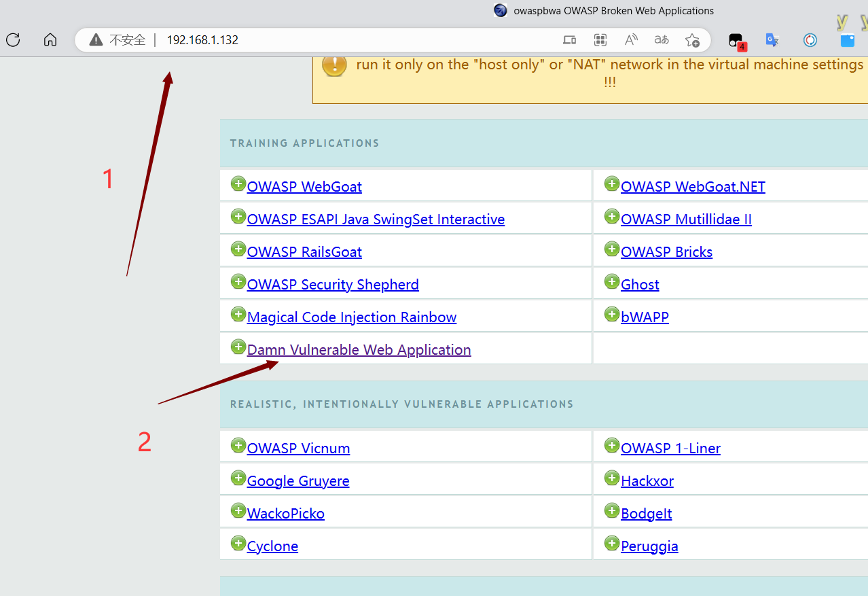
Task: Open the Magical Code Injection Rainbow link
Action: [x=352, y=317]
